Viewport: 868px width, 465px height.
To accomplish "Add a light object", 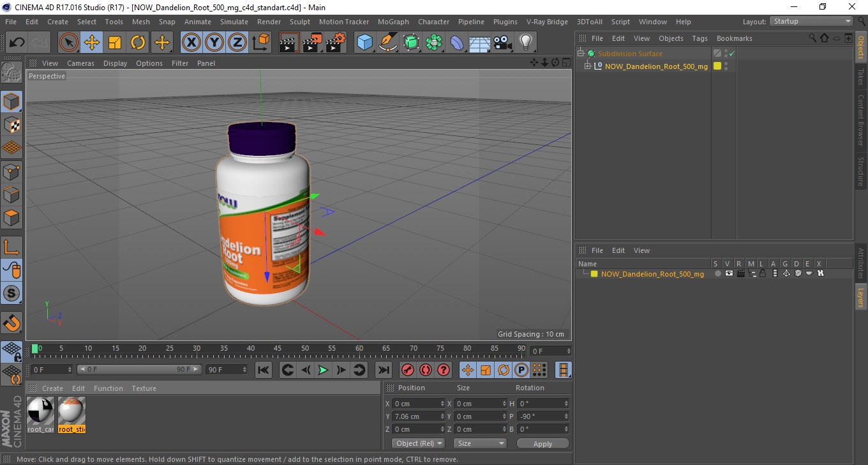I will click(x=525, y=43).
